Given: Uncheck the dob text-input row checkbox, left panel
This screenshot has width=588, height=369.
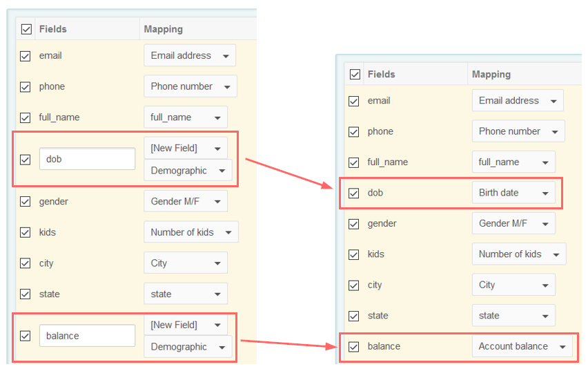Looking at the screenshot, I should [x=25, y=160].
